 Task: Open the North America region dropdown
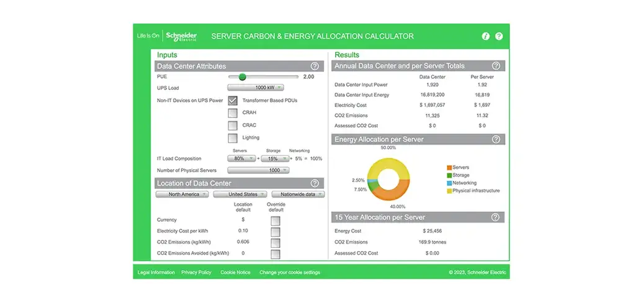pyautogui.click(x=182, y=194)
